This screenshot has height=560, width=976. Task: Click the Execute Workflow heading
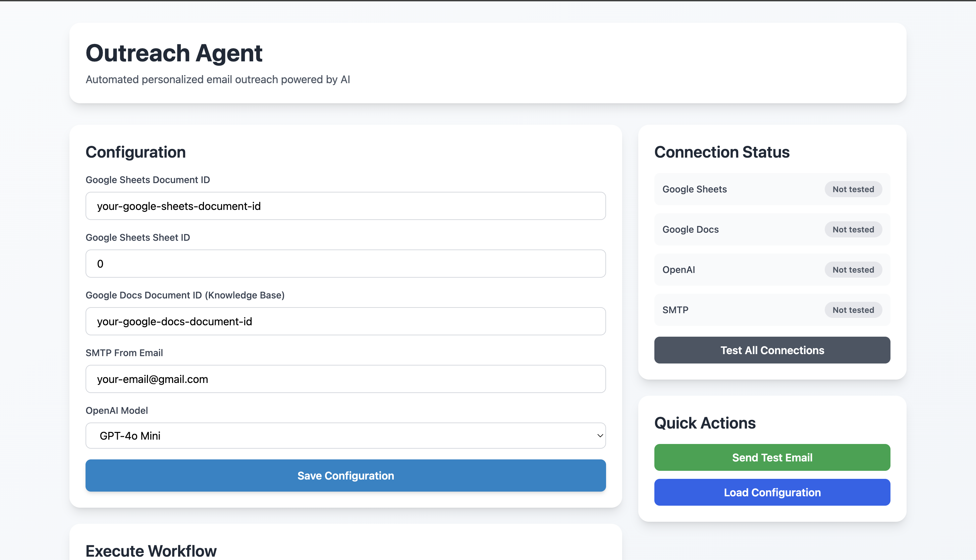click(151, 551)
